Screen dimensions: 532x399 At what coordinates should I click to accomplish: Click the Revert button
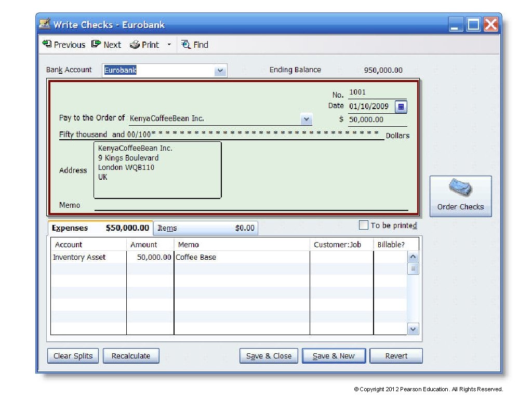coord(396,356)
